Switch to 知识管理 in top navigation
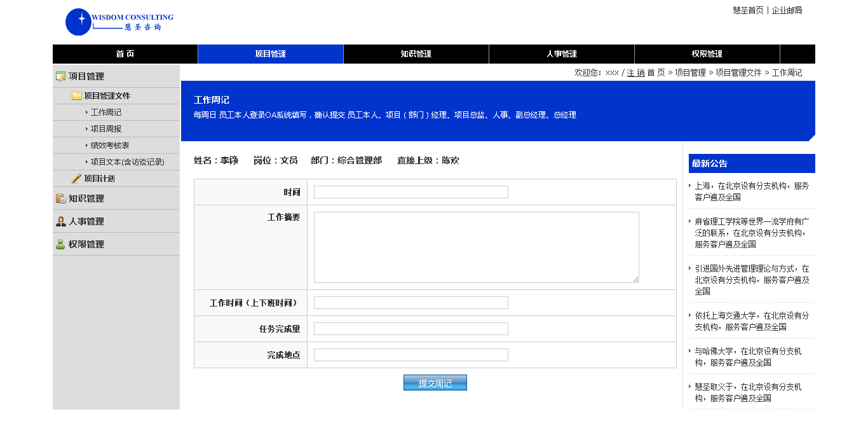The width and height of the screenshot is (868, 442). (x=416, y=54)
